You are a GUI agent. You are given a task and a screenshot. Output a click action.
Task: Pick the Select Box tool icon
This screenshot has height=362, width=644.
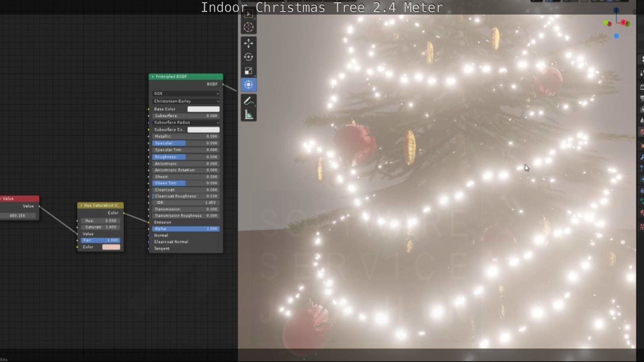click(249, 14)
